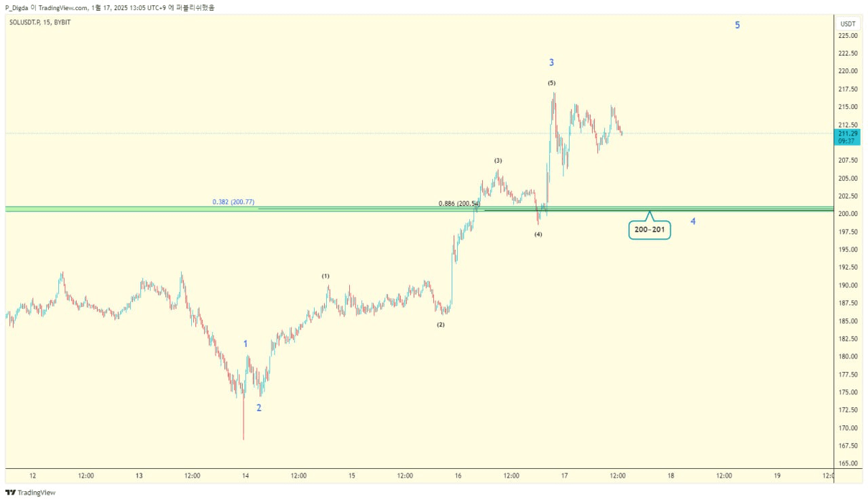This screenshot has height=502, width=868.
Task: Click the 175.00 price axis label
Action: click(848, 392)
